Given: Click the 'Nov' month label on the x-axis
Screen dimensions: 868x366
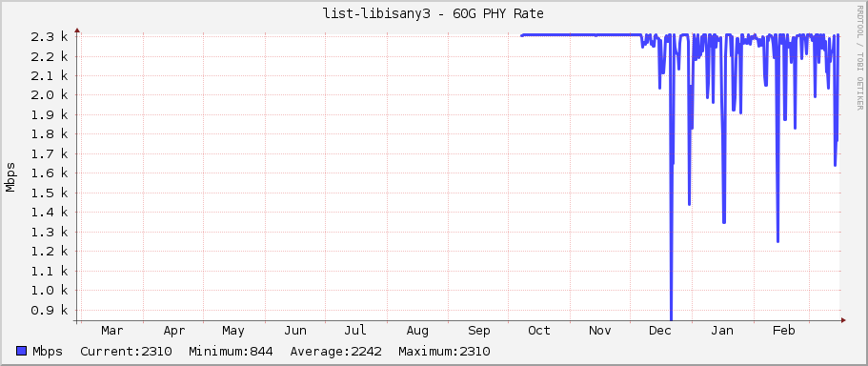Looking at the screenshot, I should (599, 331).
